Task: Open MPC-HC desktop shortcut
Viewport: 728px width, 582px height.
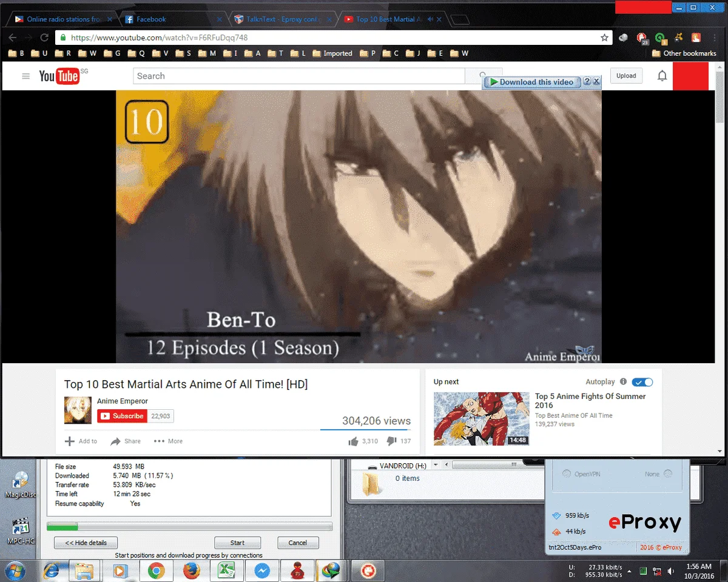Action: click(21, 531)
